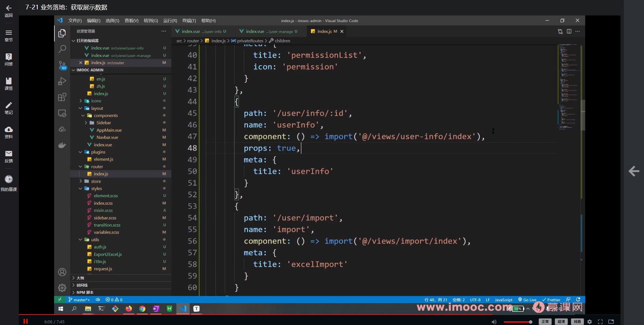
Task: Click the split editor icon
Action: point(569,31)
